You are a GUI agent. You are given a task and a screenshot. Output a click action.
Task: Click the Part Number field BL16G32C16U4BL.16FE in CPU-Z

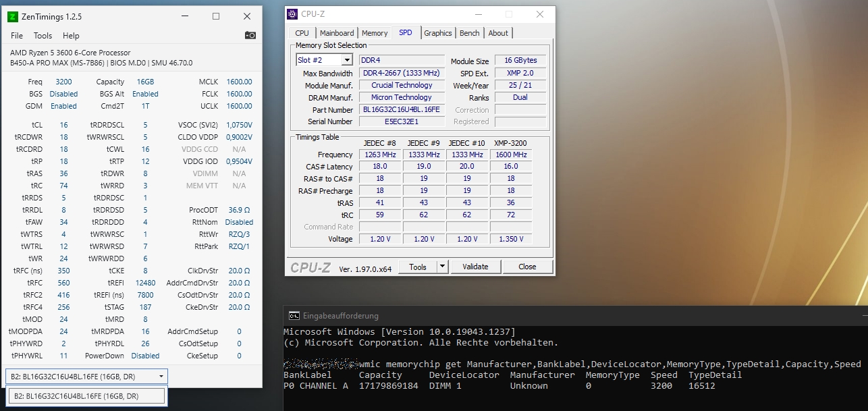click(402, 109)
